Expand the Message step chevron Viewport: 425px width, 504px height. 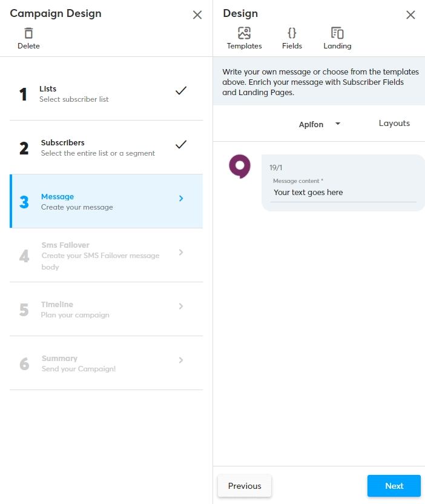click(x=181, y=198)
